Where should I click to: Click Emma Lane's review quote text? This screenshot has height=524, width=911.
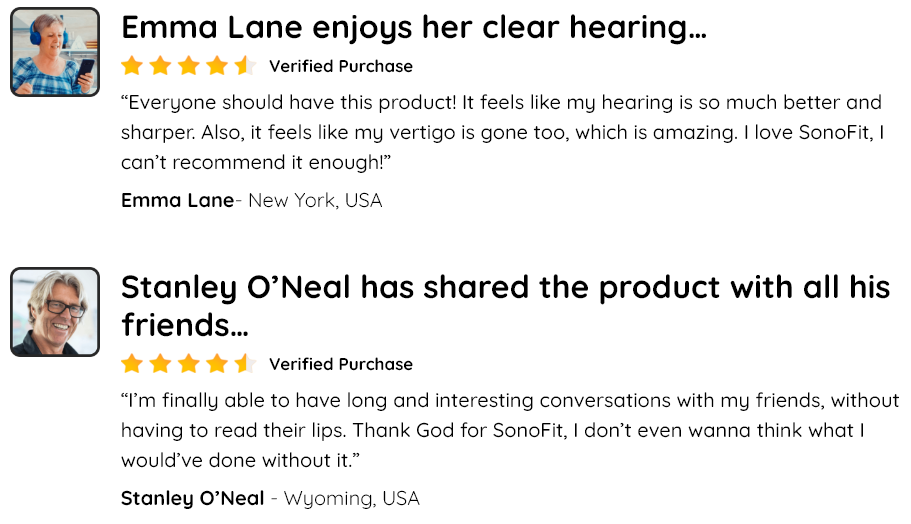[503, 132]
